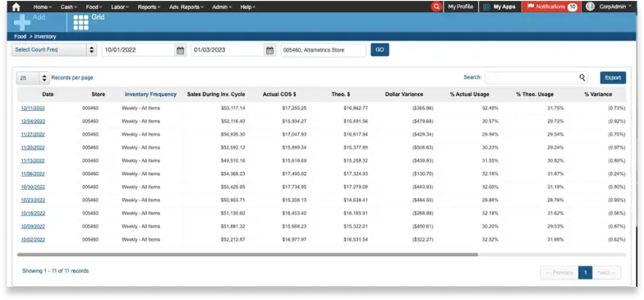Open the Food menu
The height and width of the screenshot is (300, 644).
pyautogui.click(x=94, y=7)
